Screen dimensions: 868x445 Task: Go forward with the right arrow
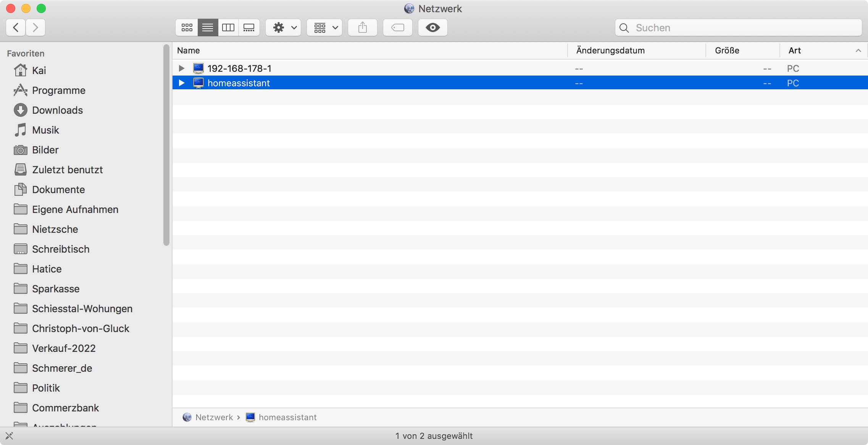coord(35,27)
